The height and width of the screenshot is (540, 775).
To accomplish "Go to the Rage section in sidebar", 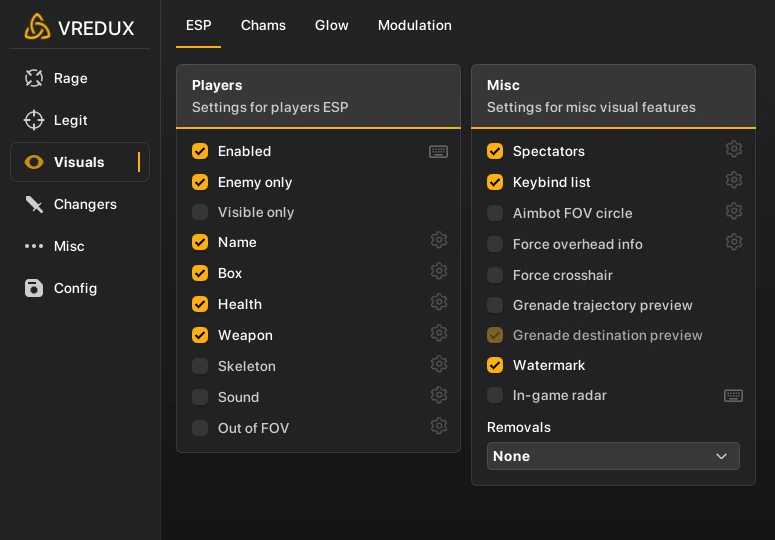I will [x=70, y=78].
